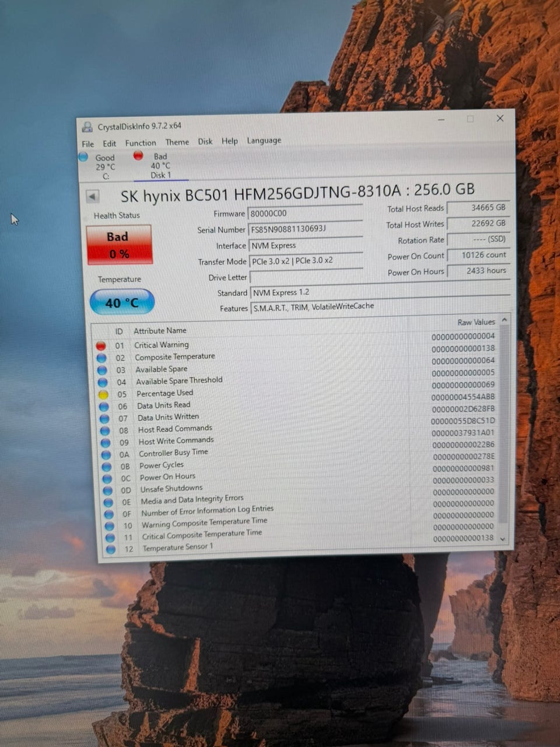This screenshot has width=560, height=747.
Task: Open the Edit menu
Action: click(x=110, y=144)
